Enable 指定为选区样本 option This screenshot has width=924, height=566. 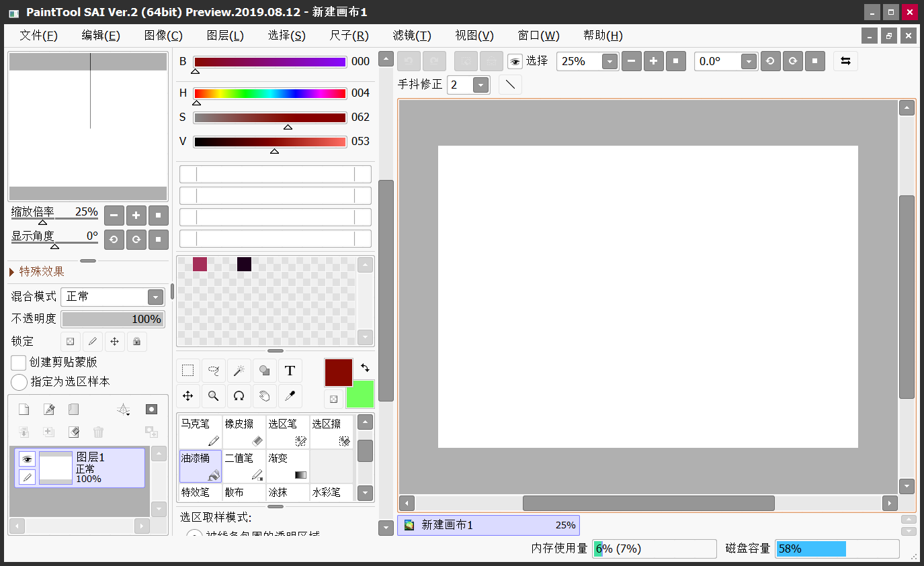click(x=19, y=382)
